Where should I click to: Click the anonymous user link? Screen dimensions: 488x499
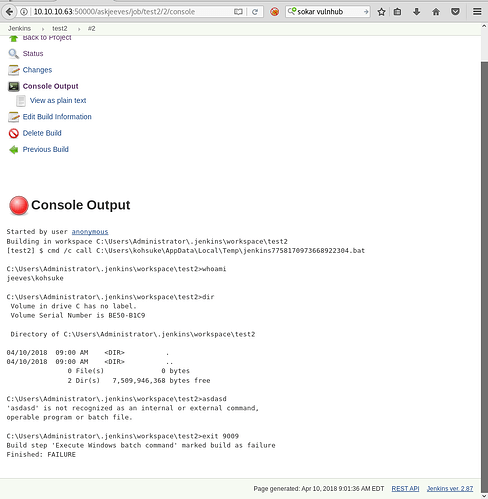[x=90, y=232]
